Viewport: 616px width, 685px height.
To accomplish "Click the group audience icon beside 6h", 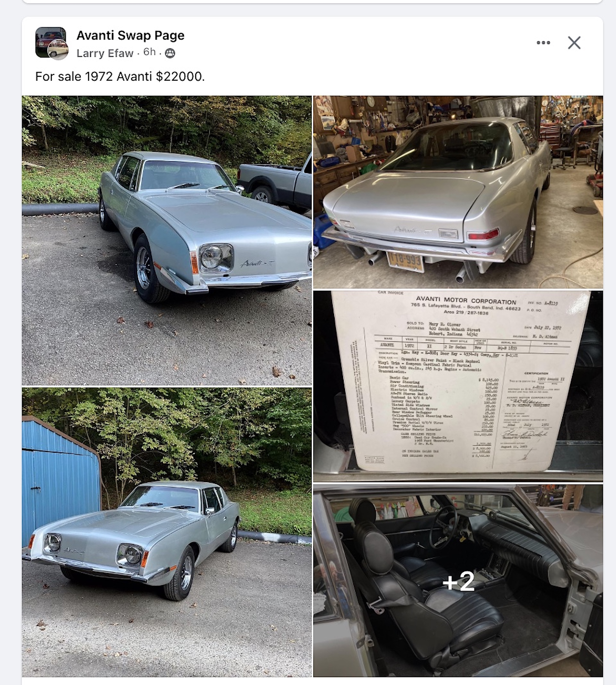I will (x=170, y=53).
